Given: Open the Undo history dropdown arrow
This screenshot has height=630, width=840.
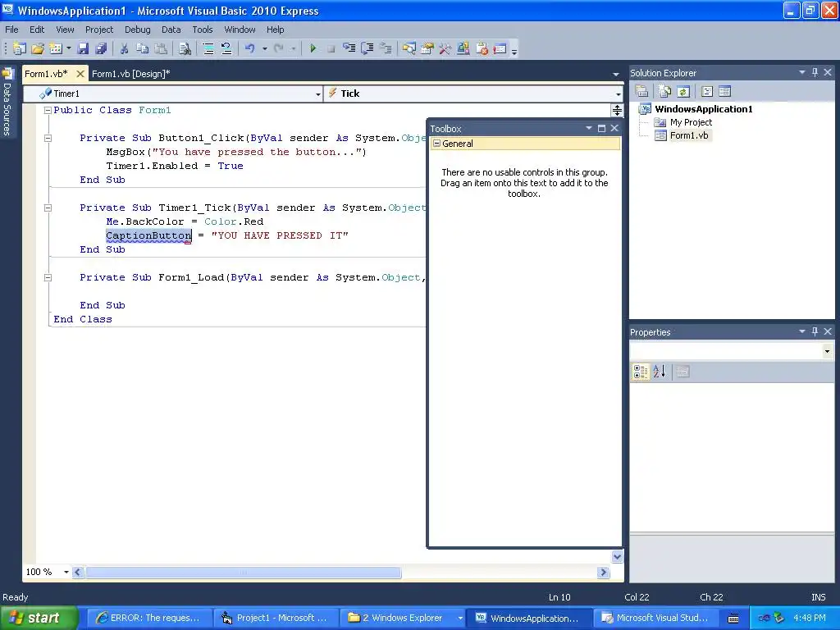Looking at the screenshot, I should [x=265, y=48].
